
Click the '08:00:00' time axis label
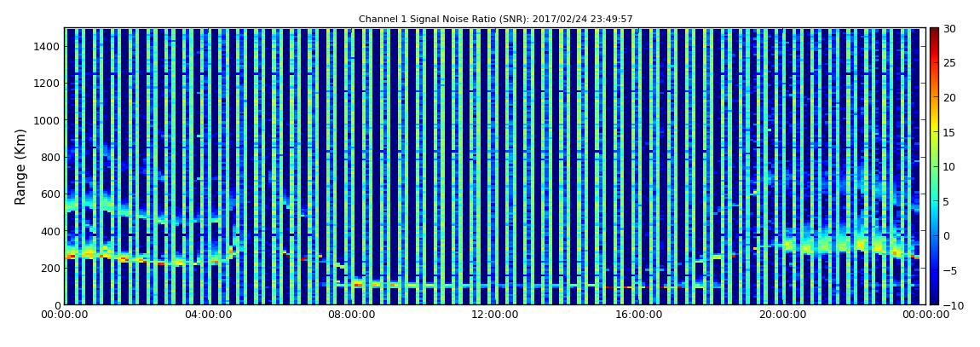pyautogui.click(x=352, y=315)
